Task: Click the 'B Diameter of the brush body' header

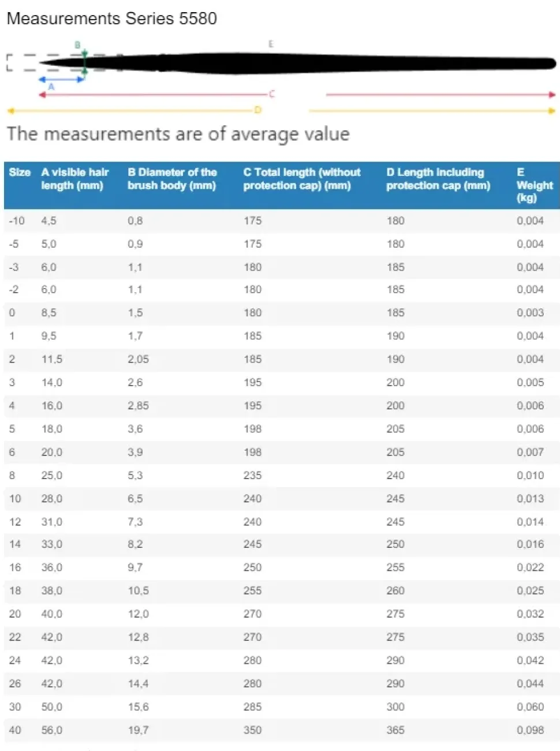Action: tap(172, 179)
